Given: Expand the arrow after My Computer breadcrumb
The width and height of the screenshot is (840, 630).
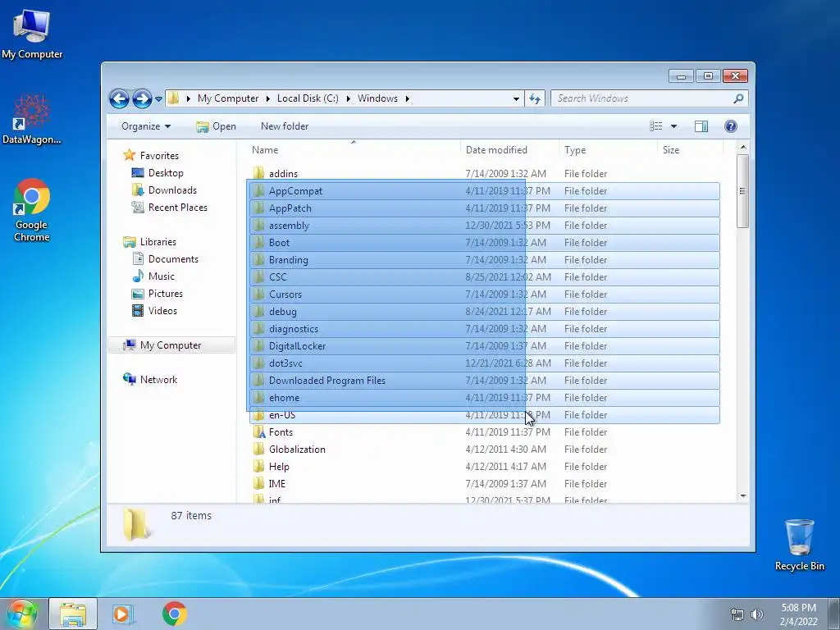Looking at the screenshot, I should [268, 98].
